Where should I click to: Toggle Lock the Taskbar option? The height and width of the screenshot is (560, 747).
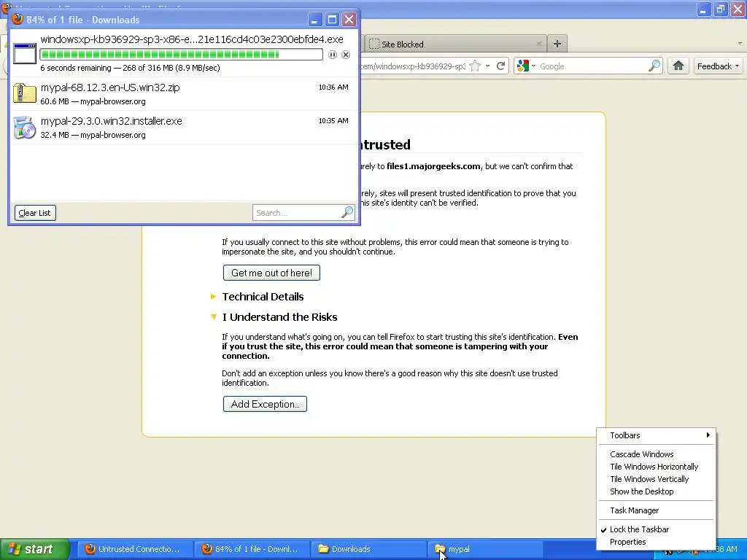[656, 529]
